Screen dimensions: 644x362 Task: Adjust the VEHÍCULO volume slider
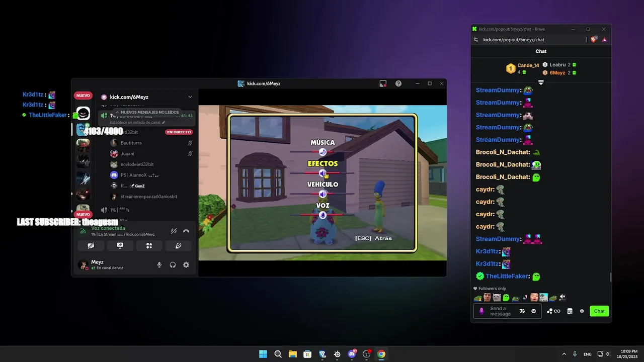323,194
